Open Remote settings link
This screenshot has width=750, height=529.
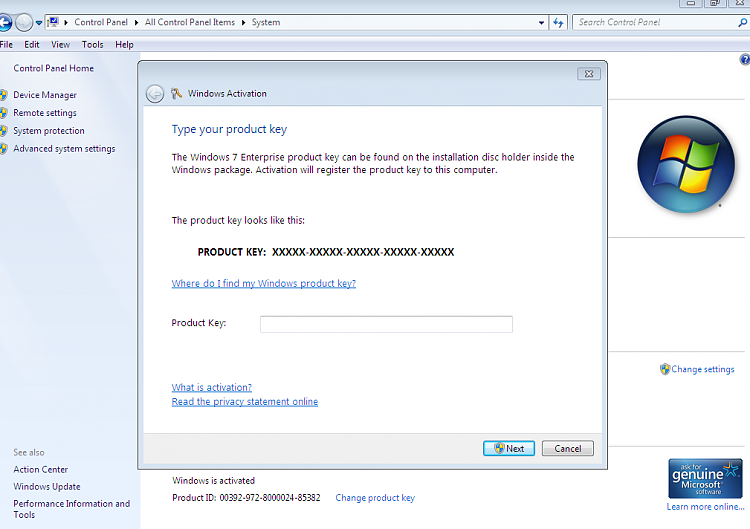45,113
